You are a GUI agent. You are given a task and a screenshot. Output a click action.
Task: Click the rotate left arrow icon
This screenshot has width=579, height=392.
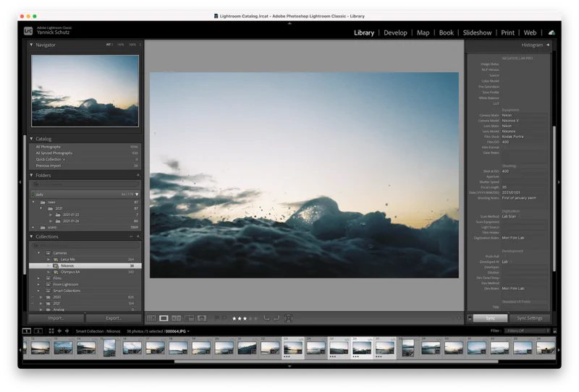(266, 318)
